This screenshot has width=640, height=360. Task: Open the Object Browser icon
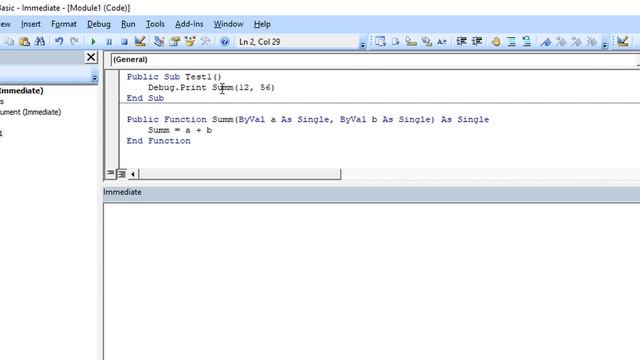pyautogui.click(x=190, y=41)
